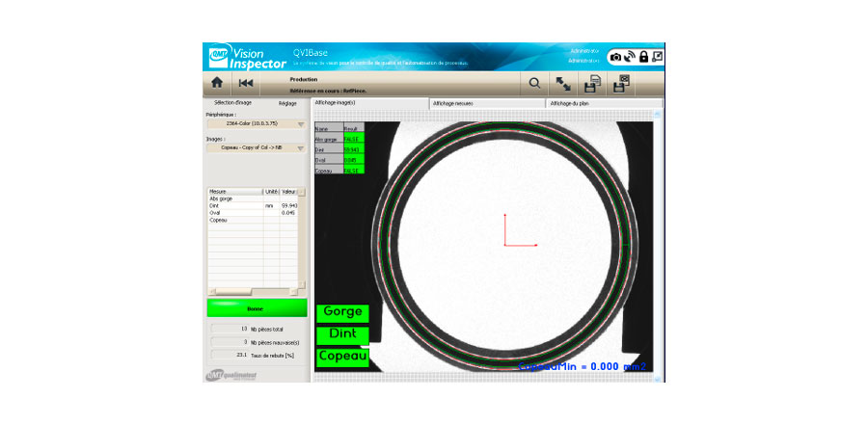Click the exit window icon in header
The height and width of the screenshot is (425, 868).
[657, 57]
